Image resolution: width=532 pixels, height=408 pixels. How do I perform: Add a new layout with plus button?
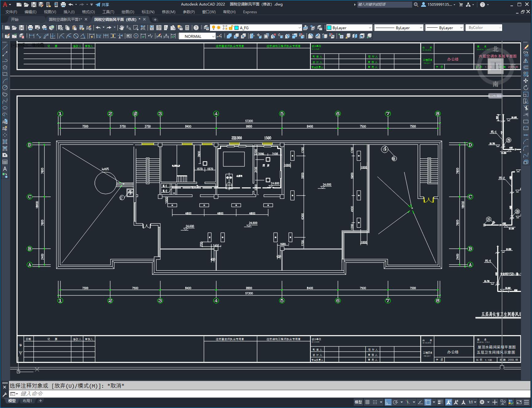click(40, 401)
